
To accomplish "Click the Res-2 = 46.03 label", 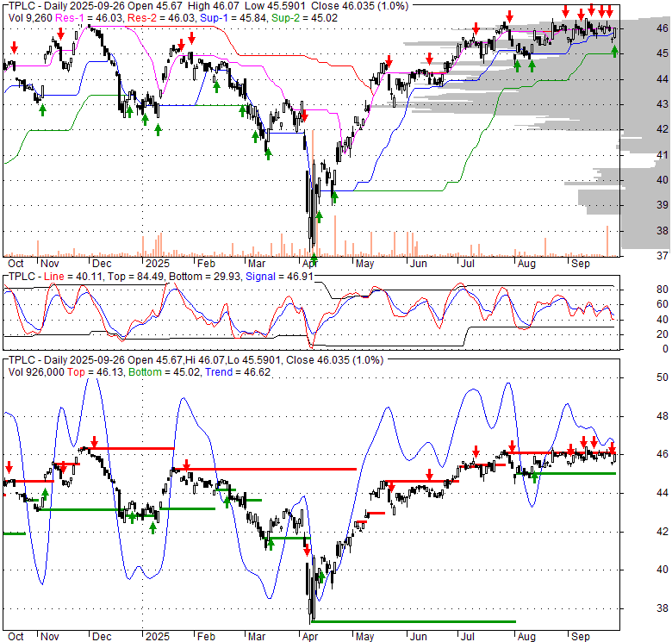I will (162, 18).
